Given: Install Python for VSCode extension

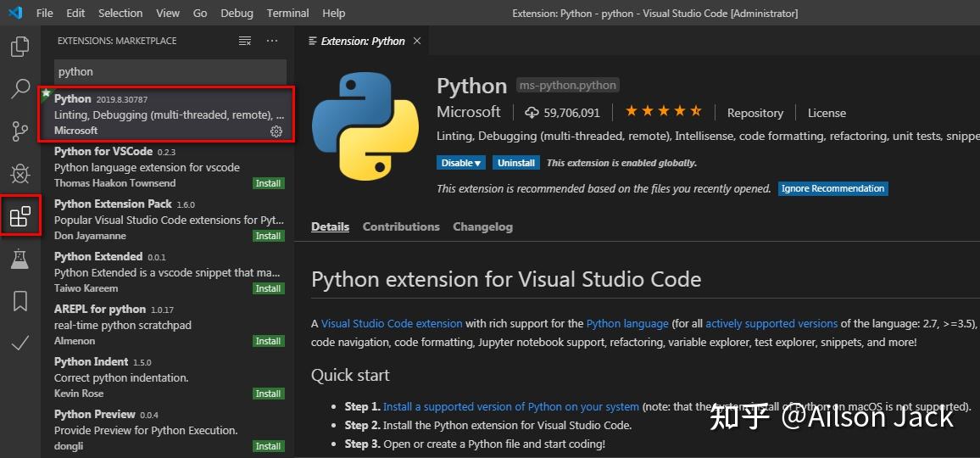Looking at the screenshot, I should [269, 183].
